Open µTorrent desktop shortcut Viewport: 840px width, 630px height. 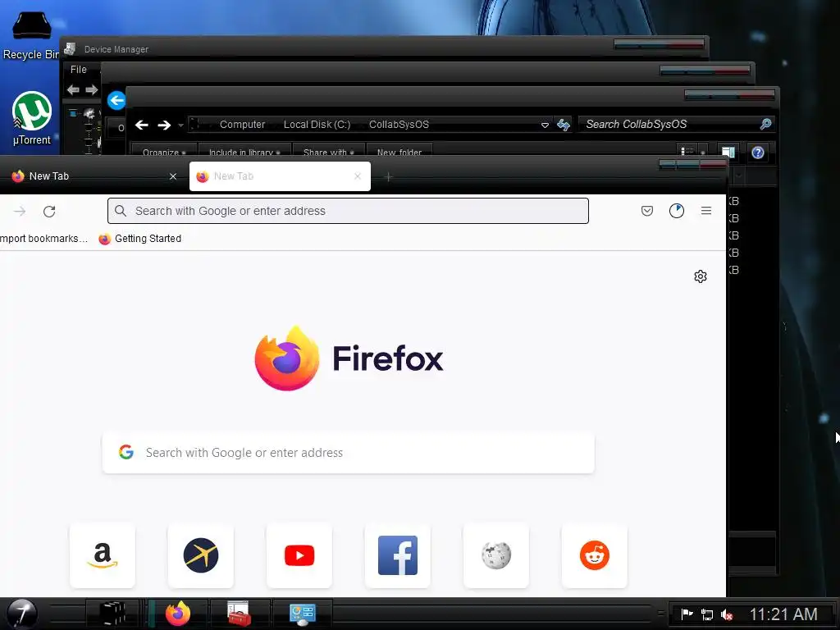[32, 118]
